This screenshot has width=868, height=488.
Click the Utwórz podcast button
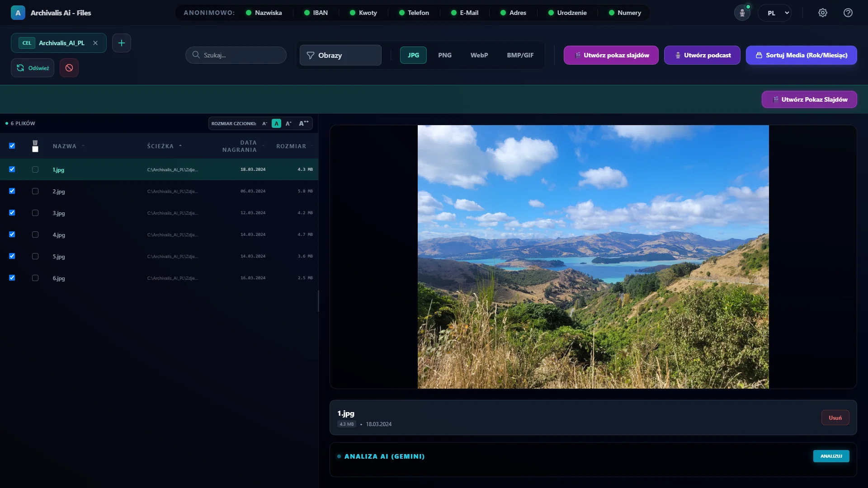702,55
